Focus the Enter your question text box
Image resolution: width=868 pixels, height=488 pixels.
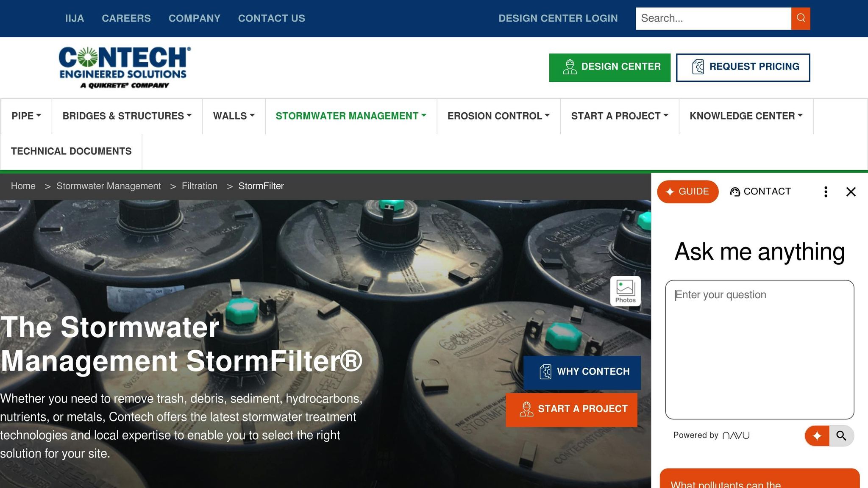(x=759, y=349)
